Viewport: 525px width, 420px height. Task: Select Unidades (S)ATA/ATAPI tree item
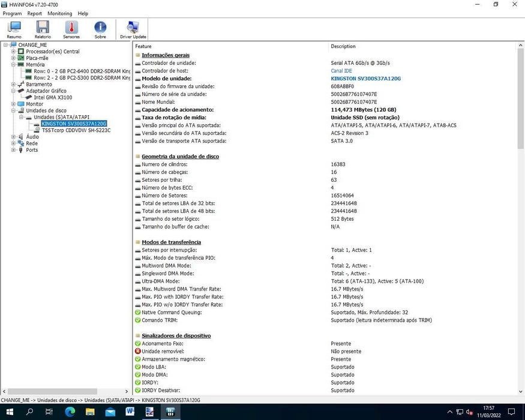click(x=62, y=117)
